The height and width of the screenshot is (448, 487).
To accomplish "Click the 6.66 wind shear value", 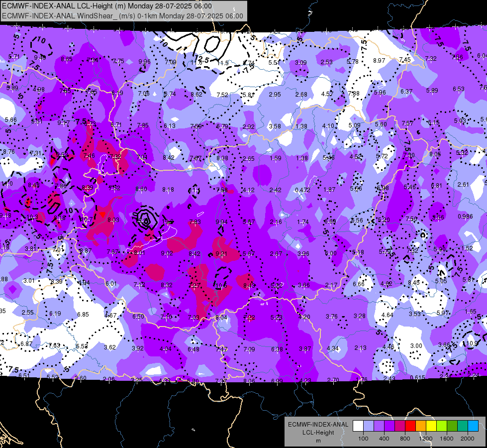I will (359, 284).
